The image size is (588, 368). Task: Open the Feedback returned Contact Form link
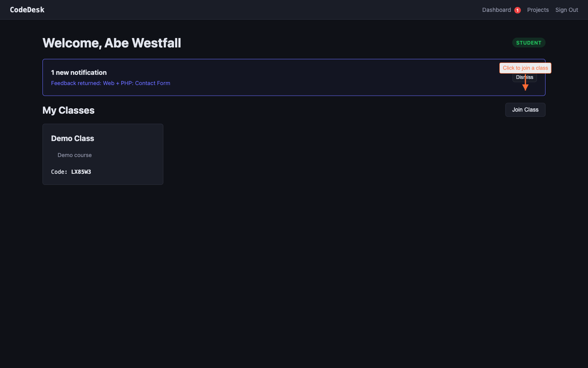point(111,83)
